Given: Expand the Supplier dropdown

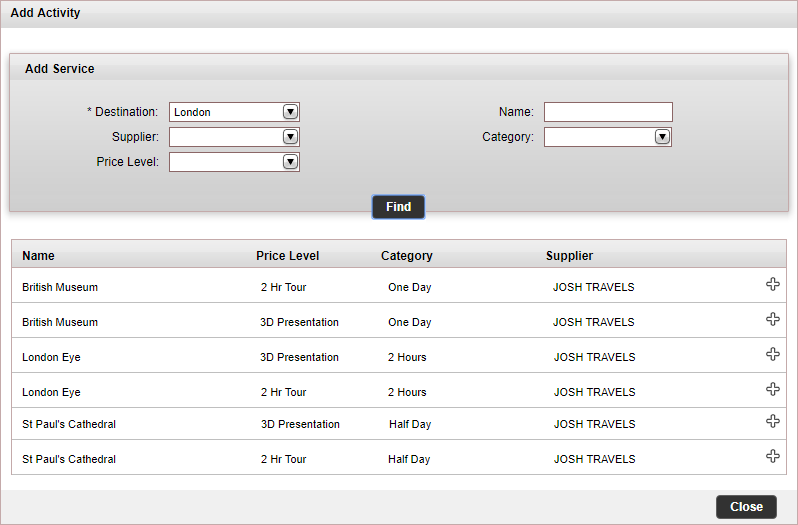Looking at the screenshot, I should tap(234, 137).
